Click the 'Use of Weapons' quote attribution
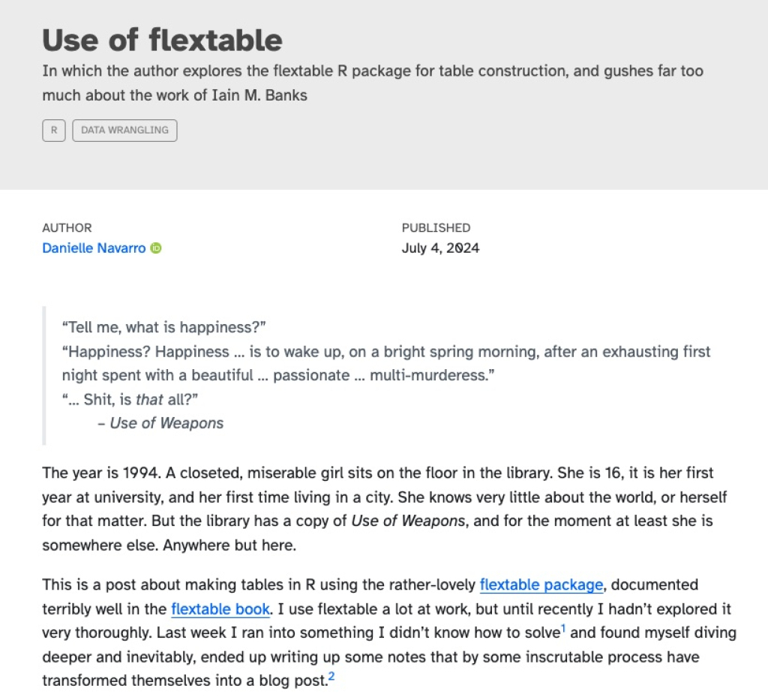This screenshot has height=700, width=768. [160, 423]
